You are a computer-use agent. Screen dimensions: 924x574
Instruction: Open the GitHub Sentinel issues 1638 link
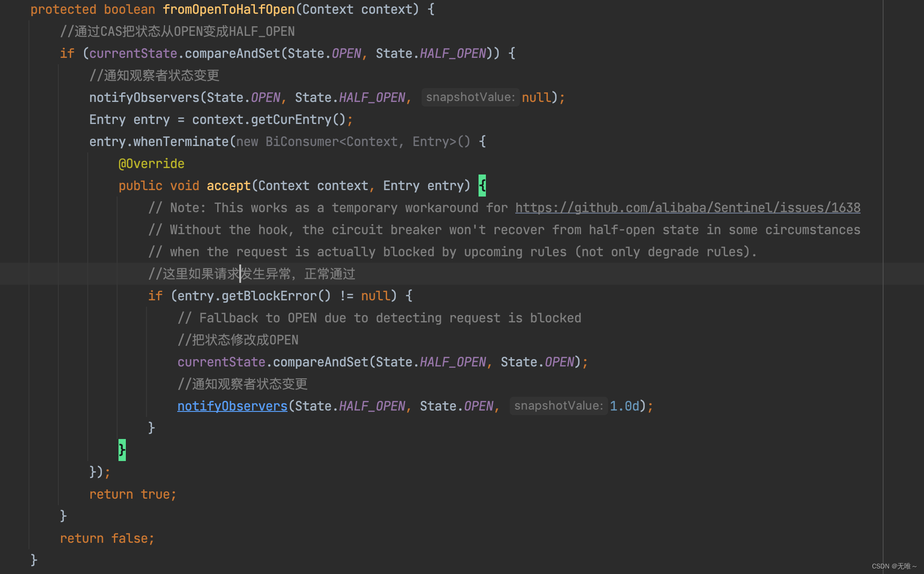point(687,208)
